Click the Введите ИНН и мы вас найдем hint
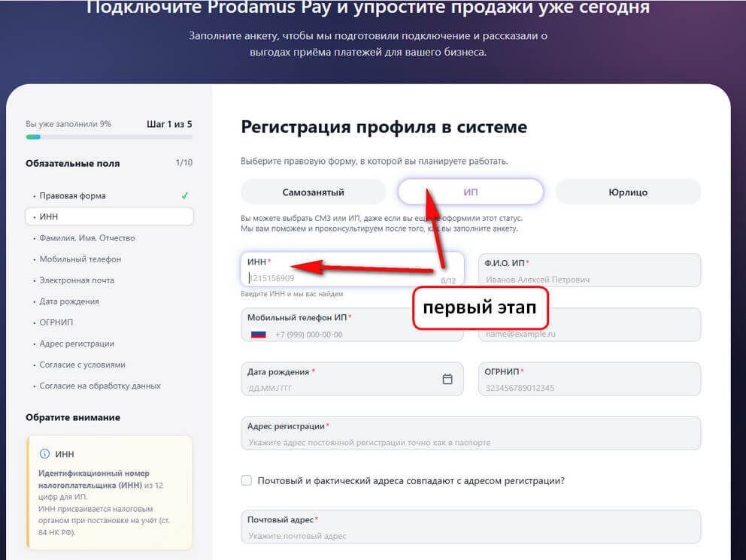The height and width of the screenshot is (560, 746). [x=292, y=294]
